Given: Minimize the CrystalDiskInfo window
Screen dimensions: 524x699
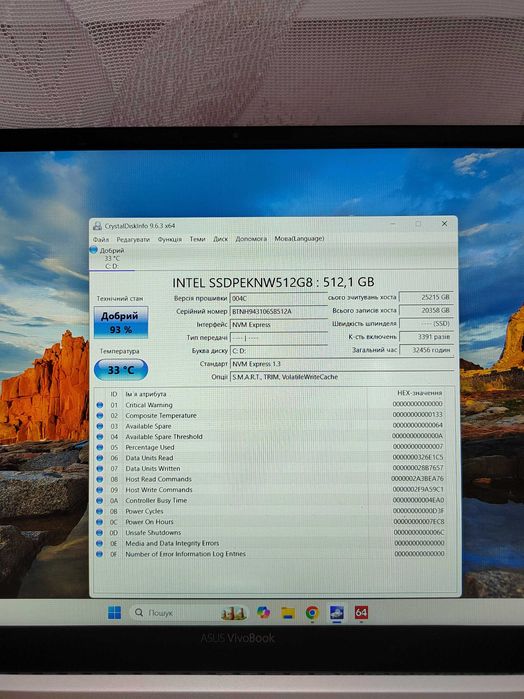Looking at the screenshot, I should [393, 224].
